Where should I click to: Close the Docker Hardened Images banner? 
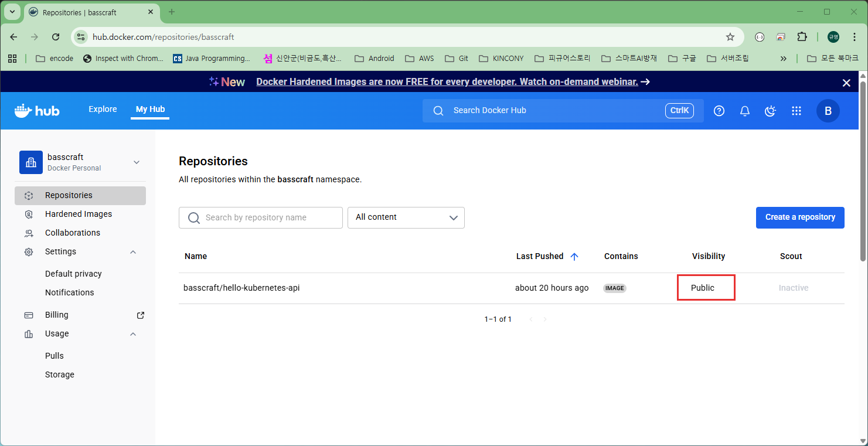click(846, 83)
